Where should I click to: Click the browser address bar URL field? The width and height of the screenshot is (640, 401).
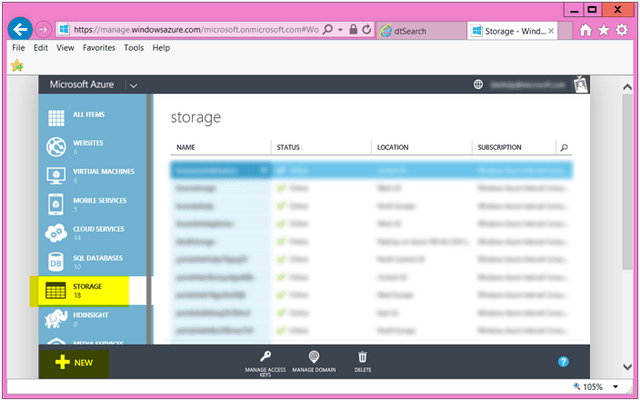click(x=200, y=30)
